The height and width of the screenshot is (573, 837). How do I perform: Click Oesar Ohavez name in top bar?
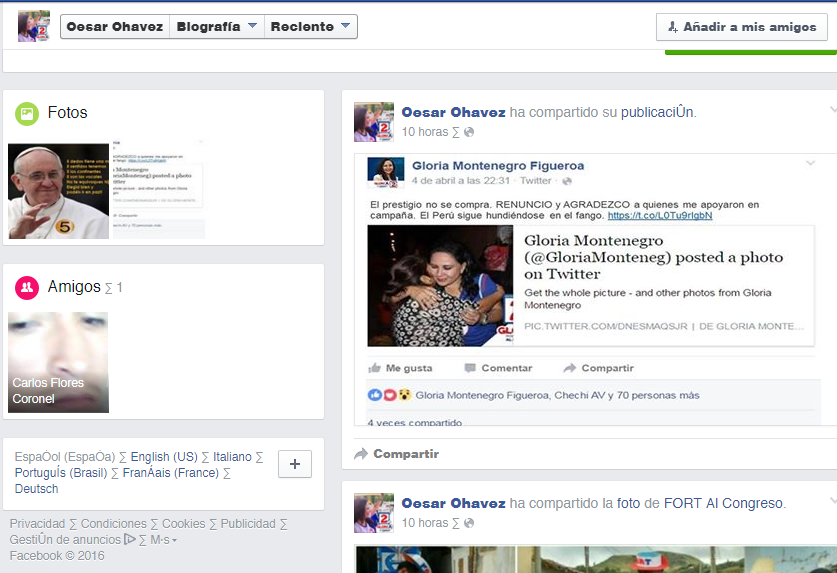click(x=115, y=27)
